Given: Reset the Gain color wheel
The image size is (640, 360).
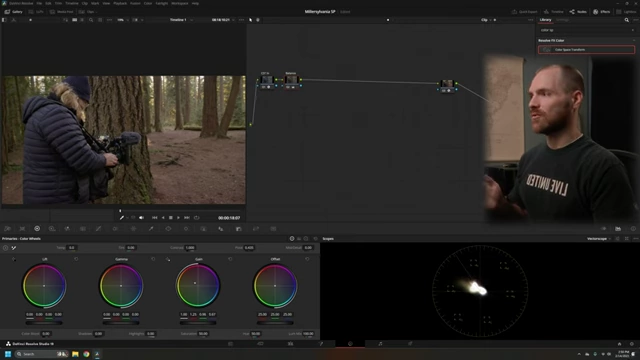Looking at the screenshot, I should (x=230, y=259).
